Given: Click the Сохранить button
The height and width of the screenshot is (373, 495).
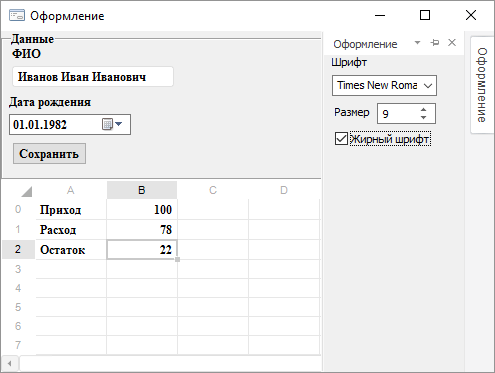Looking at the screenshot, I should [49, 154].
